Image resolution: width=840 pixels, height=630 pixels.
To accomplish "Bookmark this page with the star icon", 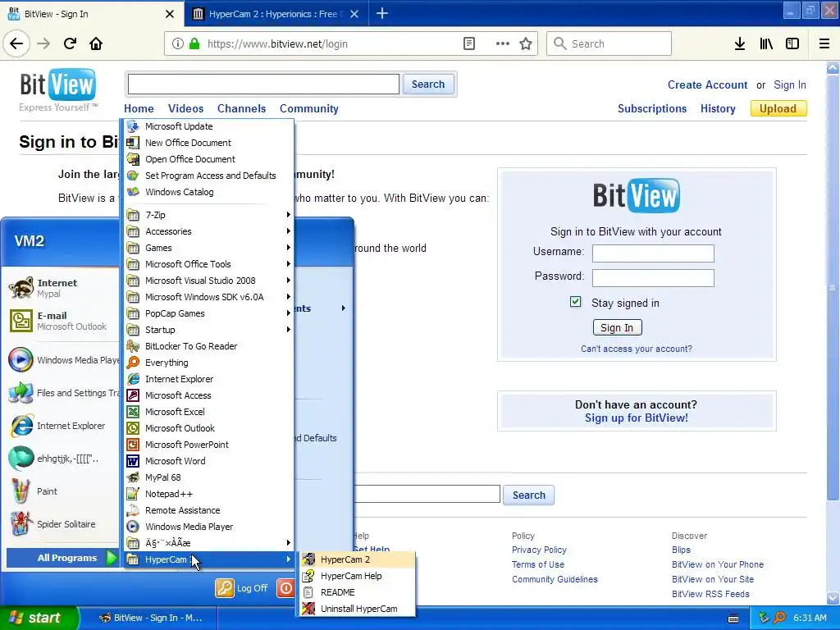I will 526,44.
